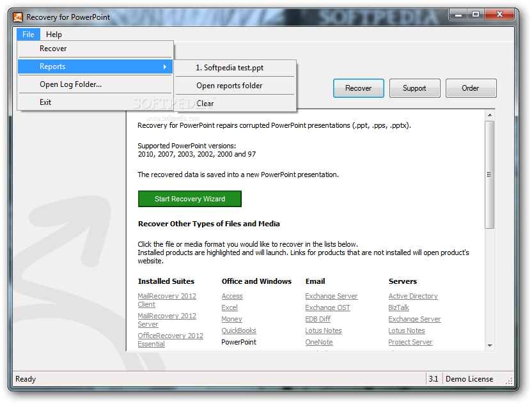Open the Exchange Server link under Email
532x404 pixels.
point(331,296)
